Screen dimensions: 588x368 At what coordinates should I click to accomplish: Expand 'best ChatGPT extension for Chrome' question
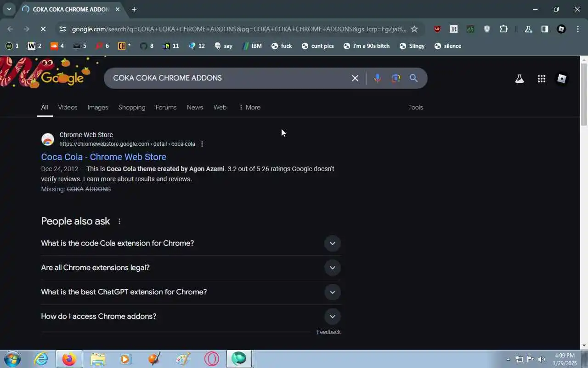(191, 292)
